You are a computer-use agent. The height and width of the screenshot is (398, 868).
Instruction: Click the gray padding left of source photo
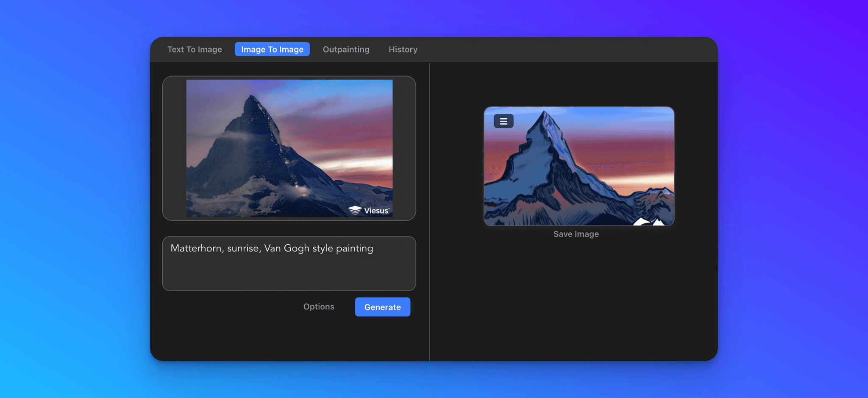[175, 148]
